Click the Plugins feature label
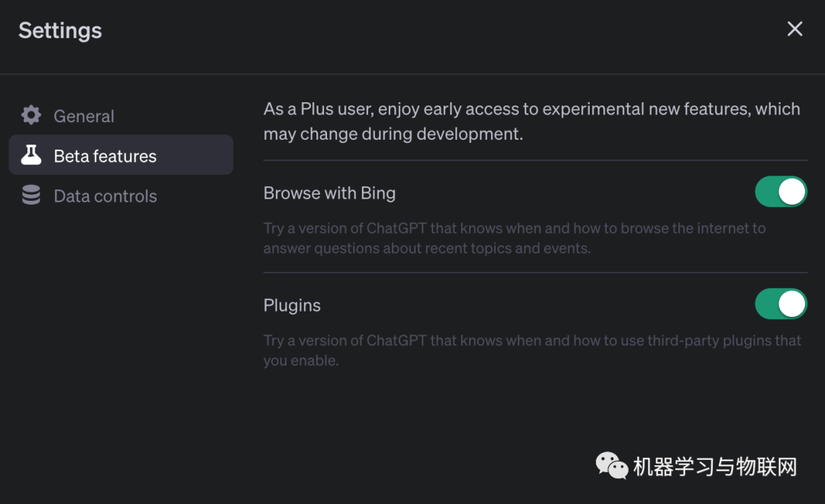 click(292, 305)
